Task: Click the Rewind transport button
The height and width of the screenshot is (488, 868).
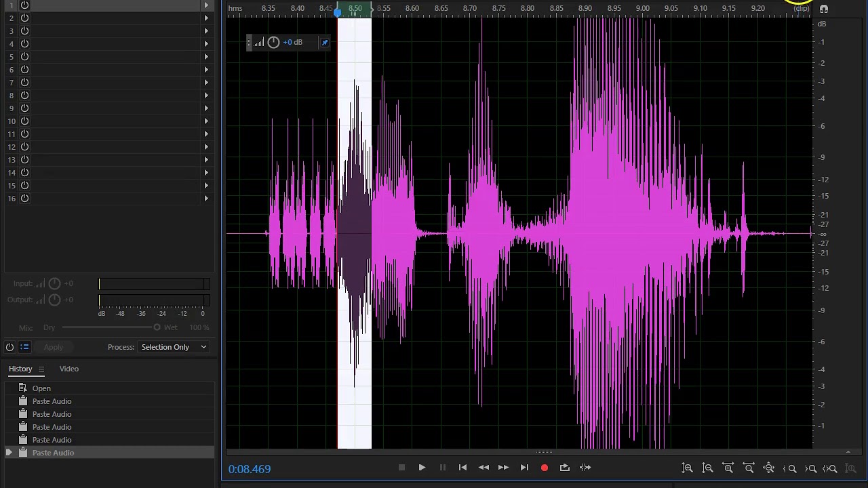Action: 484,468
